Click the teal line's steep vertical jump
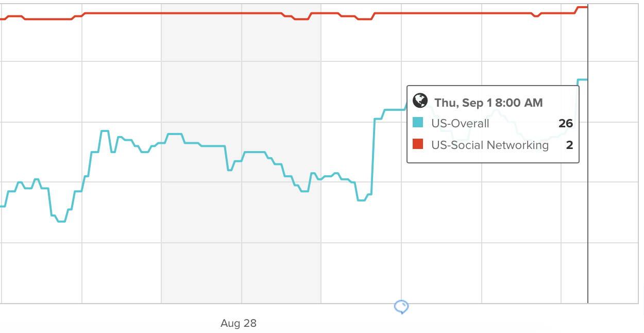 pyautogui.click(x=373, y=155)
